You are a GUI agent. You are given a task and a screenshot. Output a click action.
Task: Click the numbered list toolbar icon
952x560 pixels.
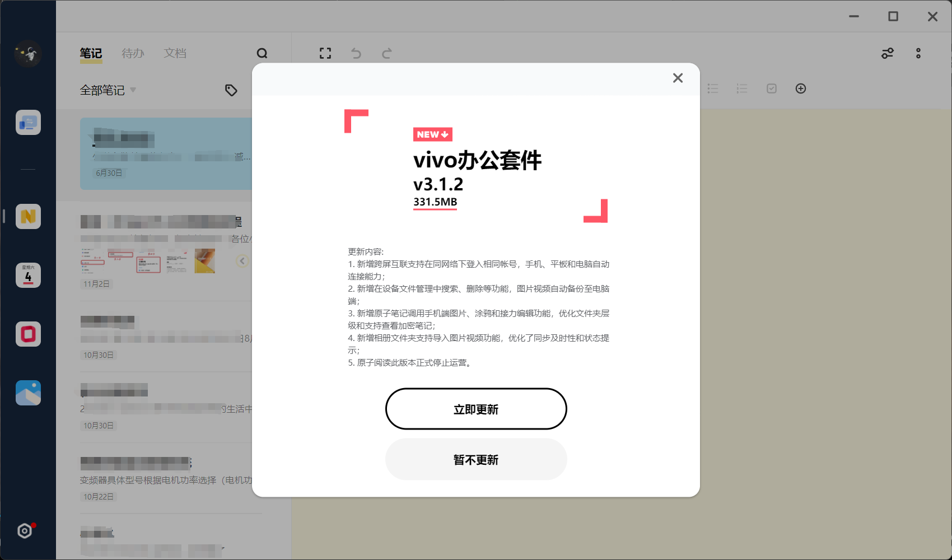click(742, 88)
